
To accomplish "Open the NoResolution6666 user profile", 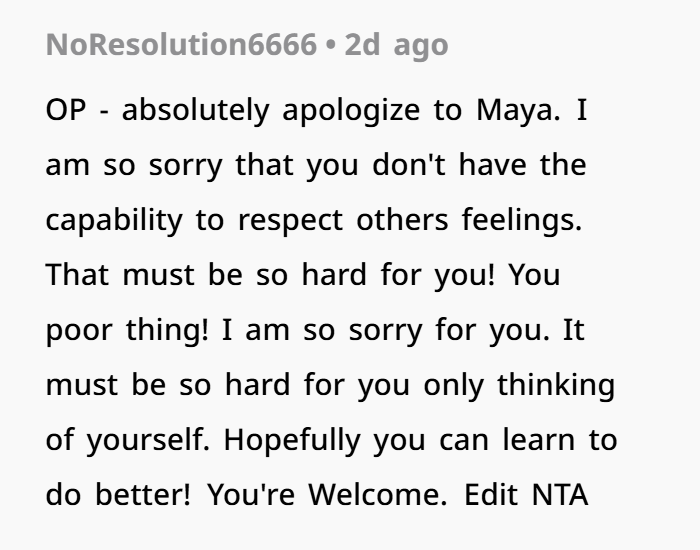I will click(x=181, y=45).
